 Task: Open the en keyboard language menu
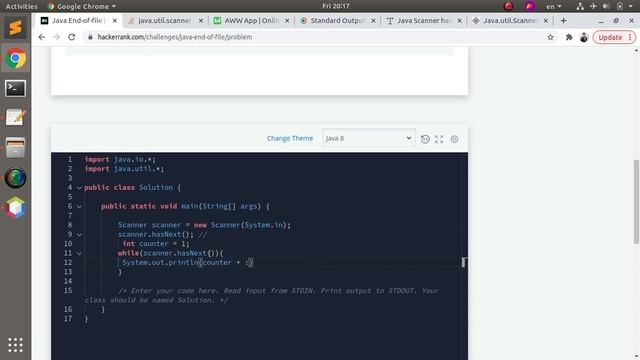click(x=554, y=6)
